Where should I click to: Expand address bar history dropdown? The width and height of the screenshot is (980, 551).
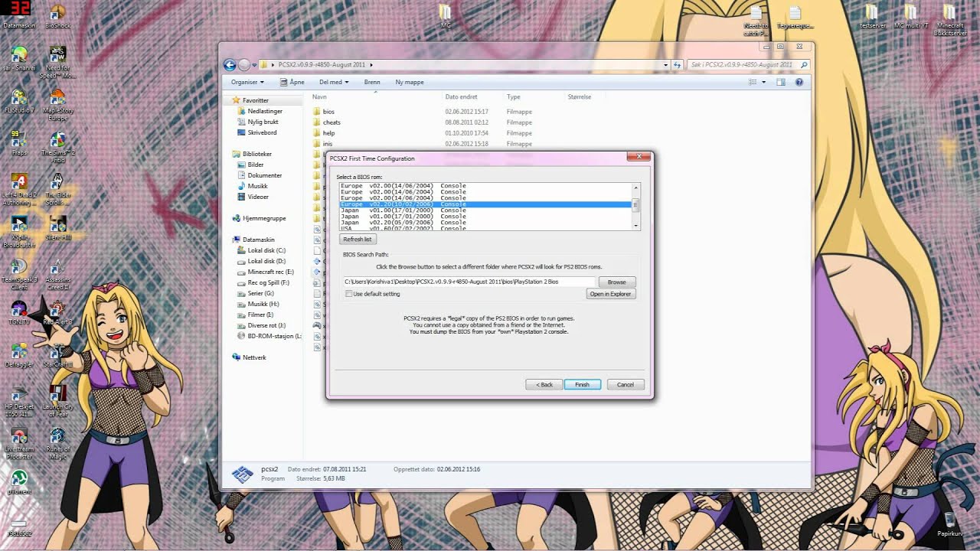666,65
